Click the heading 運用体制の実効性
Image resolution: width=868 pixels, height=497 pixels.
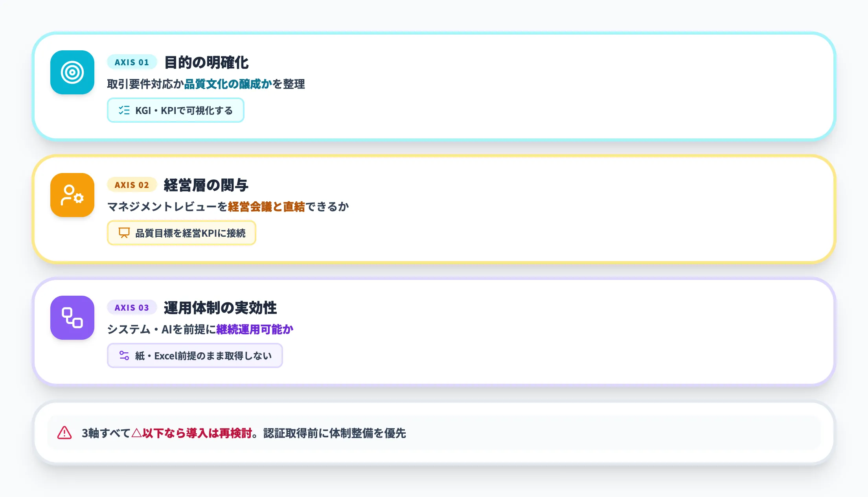(220, 308)
